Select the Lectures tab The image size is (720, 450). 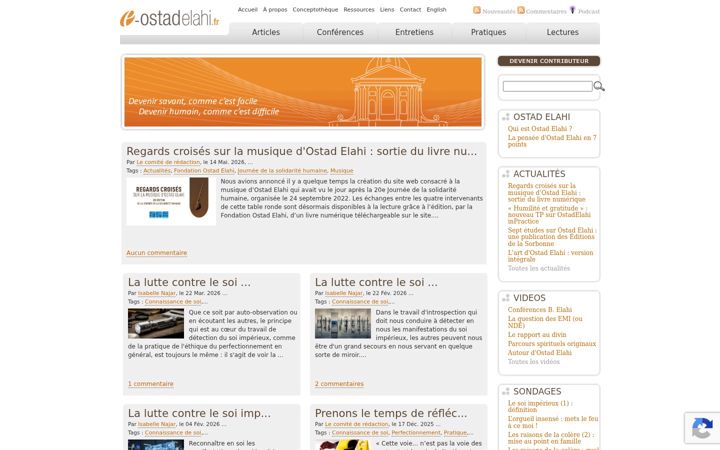click(x=562, y=32)
